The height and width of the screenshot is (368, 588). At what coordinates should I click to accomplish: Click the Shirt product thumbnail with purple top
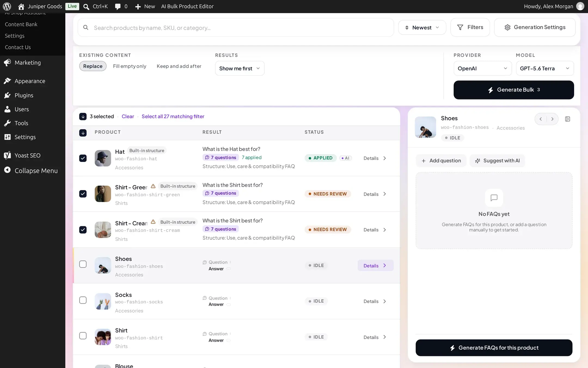coord(103,337)
